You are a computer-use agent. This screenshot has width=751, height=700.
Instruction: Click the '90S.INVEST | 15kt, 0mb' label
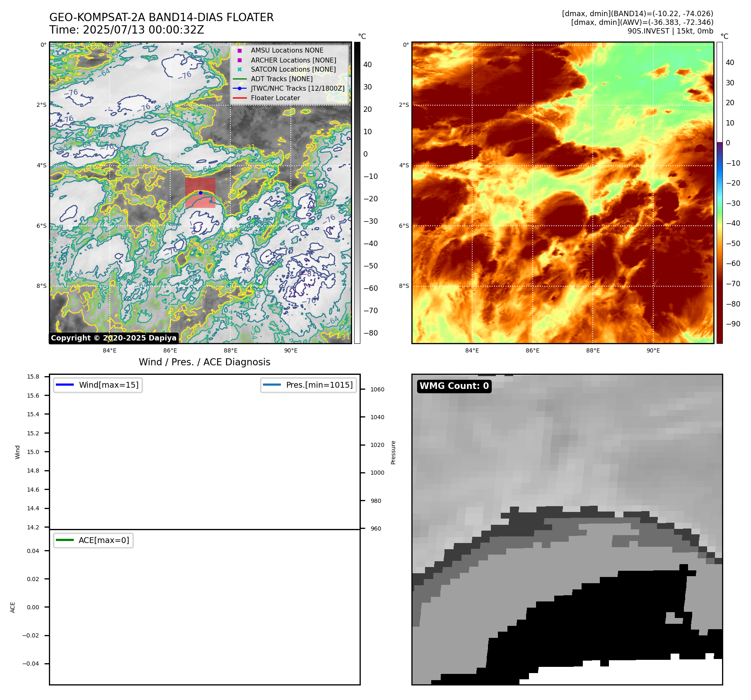coord(670,31)
